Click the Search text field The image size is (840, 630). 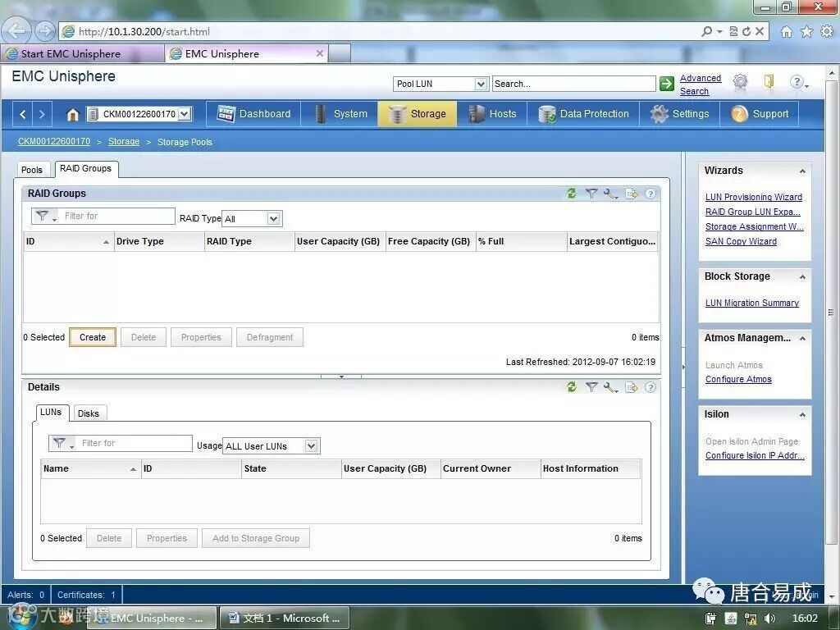pyautogui.click(x=573, y=84)
